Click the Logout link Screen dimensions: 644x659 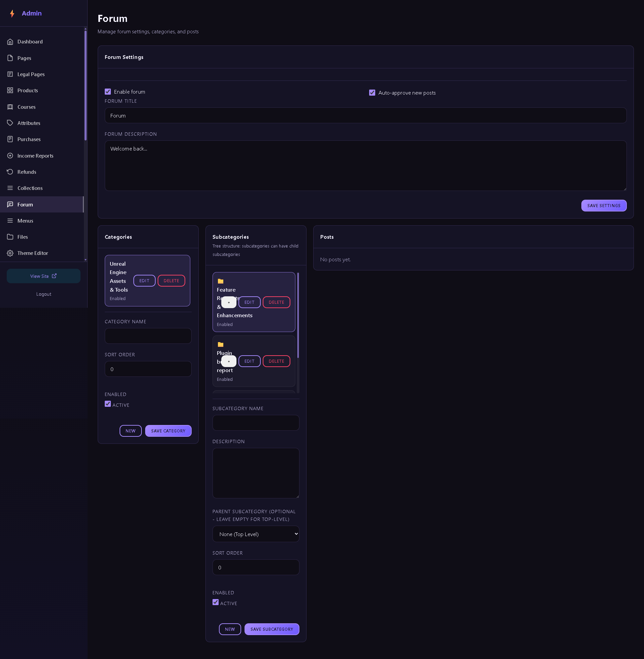pyautogui.click(x=44, y=294)
